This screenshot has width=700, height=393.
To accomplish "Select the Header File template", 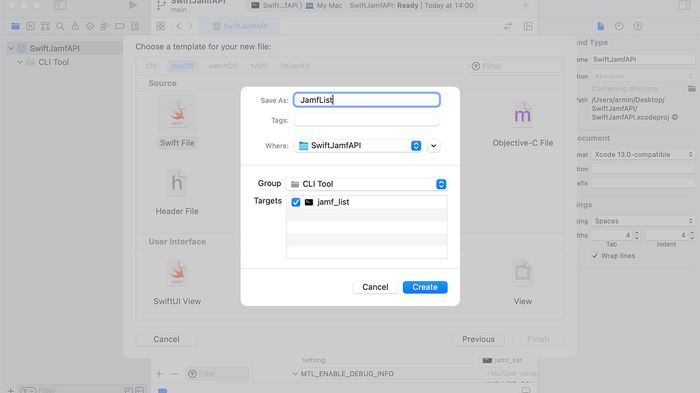I will 177,192.
